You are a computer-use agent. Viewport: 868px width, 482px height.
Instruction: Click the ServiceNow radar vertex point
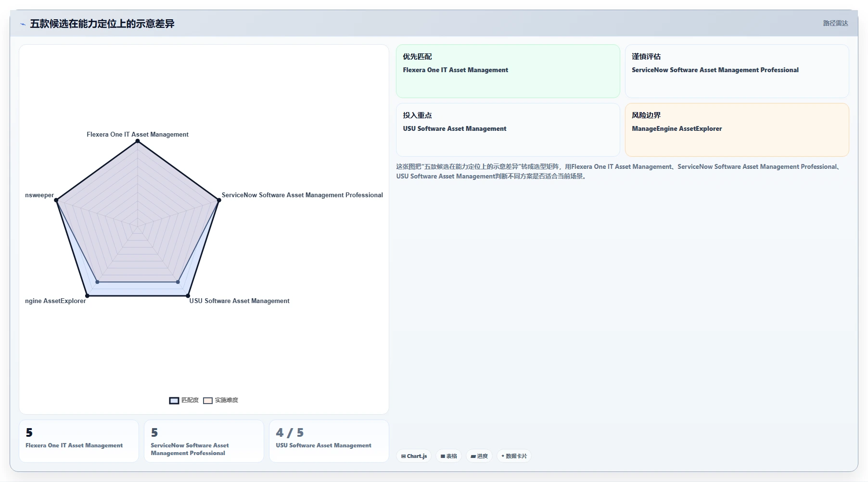coord(219,200)
